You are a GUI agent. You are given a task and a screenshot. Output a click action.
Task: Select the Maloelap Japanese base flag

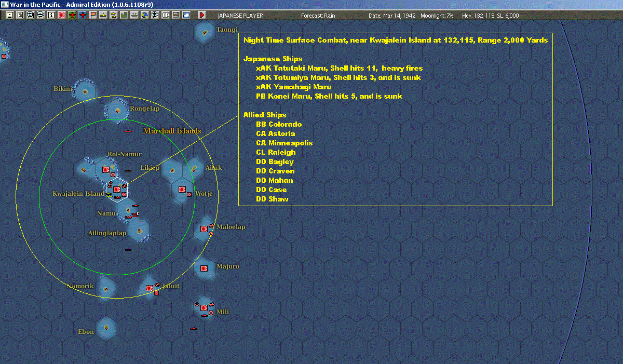pos(204,228)
